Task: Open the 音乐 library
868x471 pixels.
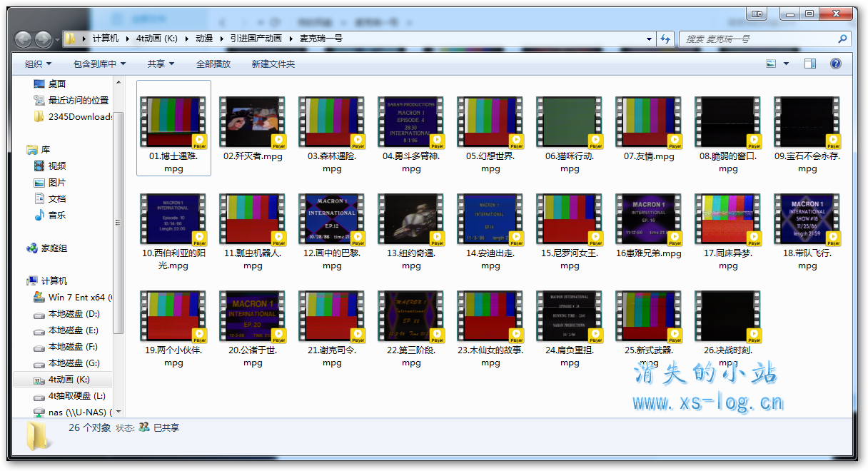Action: [50, 216]
